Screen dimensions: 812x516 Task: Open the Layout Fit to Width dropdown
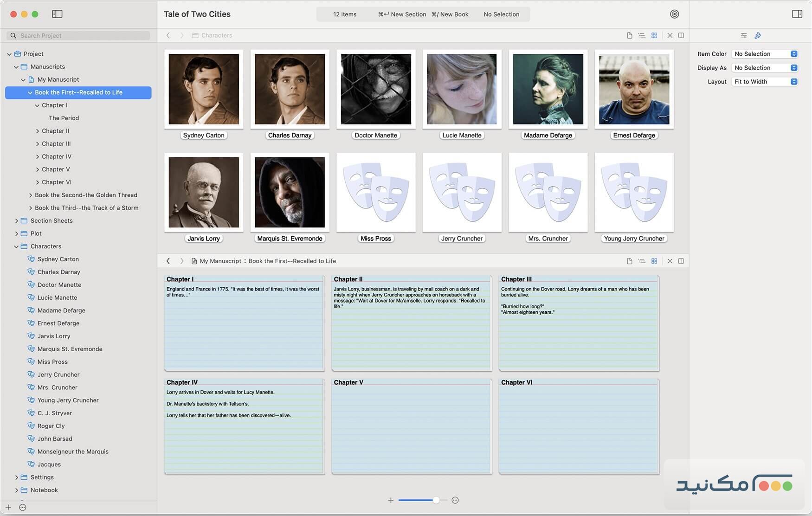click(764, 82)
